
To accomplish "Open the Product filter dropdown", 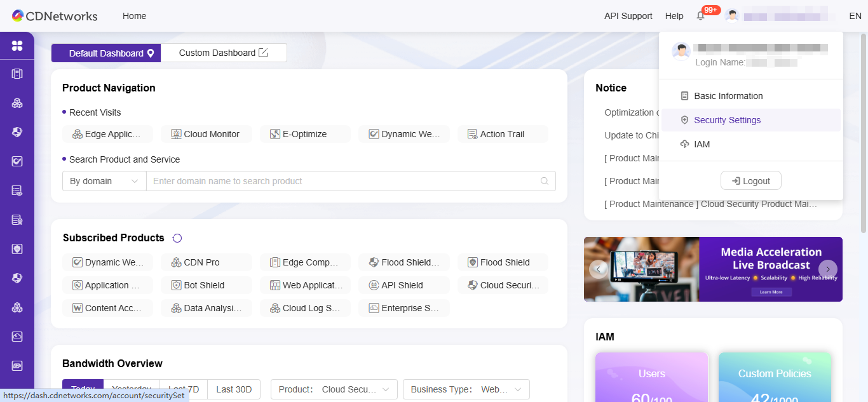I will coord(334,389).
